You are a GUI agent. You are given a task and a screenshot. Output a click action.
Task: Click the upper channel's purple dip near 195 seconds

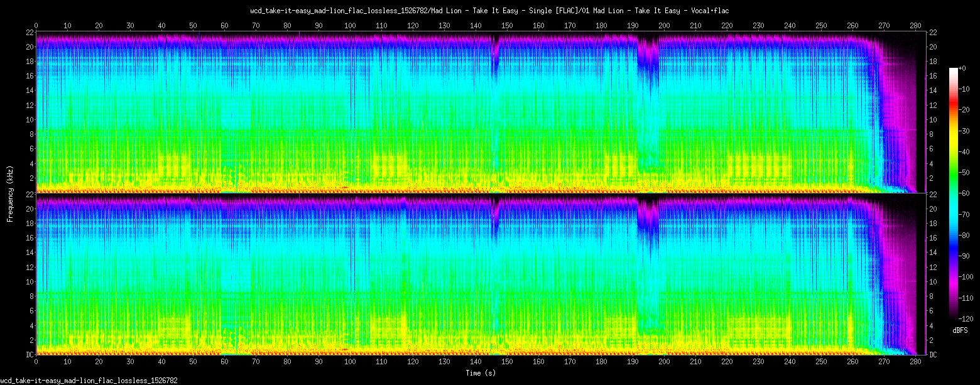[648, 57]
